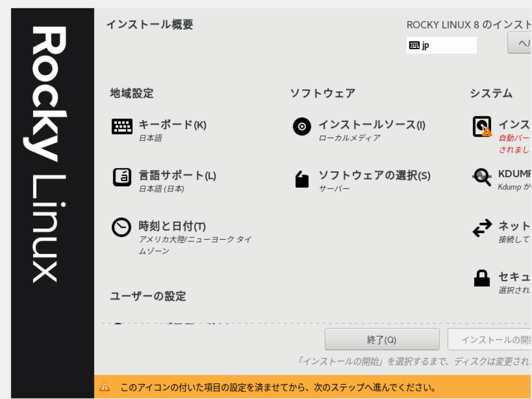This screenshot has width=532, height=399.
Task: Click the システム section heading
Action: [x=491, y=93]
